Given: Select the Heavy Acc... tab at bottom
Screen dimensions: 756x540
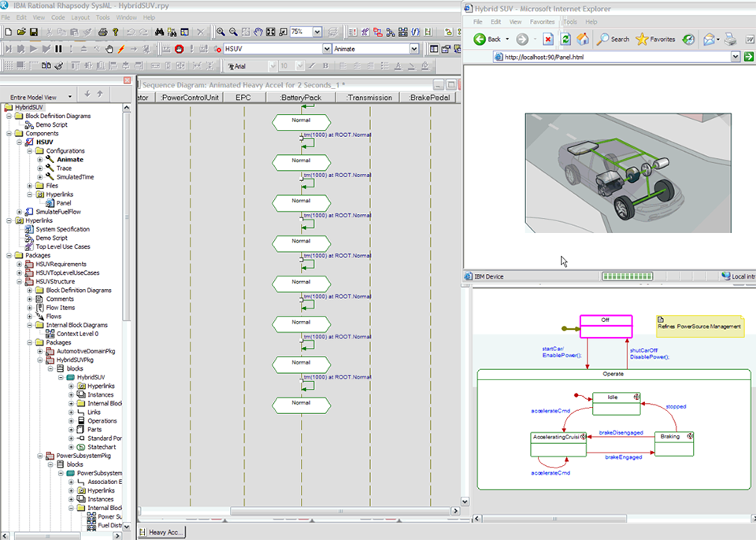Looking at the screenshot, I should pyautogui.click(x=161, y=532).
